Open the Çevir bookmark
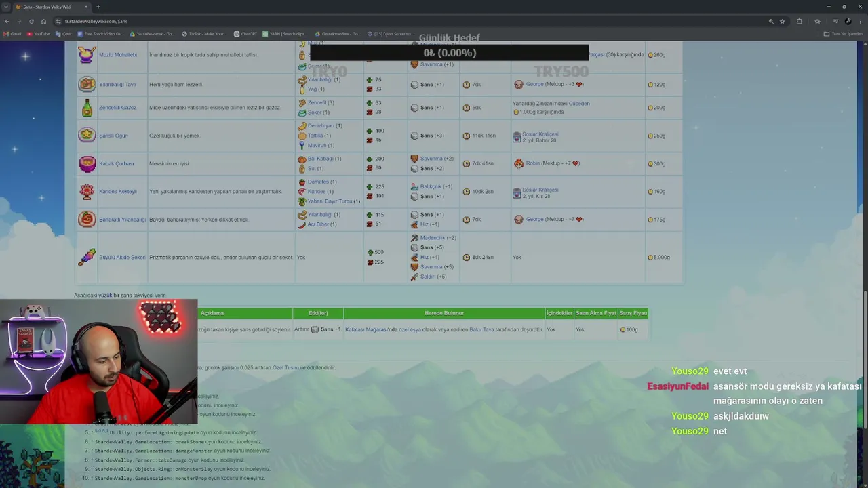The image size is (868, 488). [x=64, y=34]
